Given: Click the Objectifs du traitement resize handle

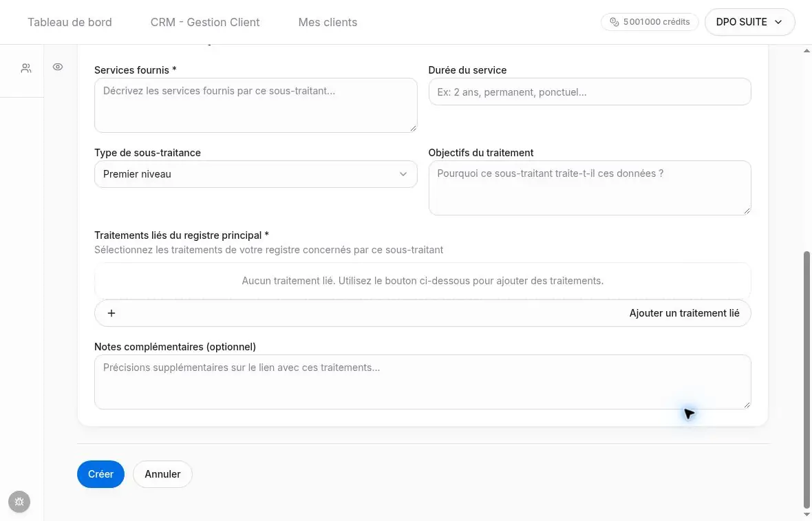Looking at the screenshot, I should coord(746,211).
